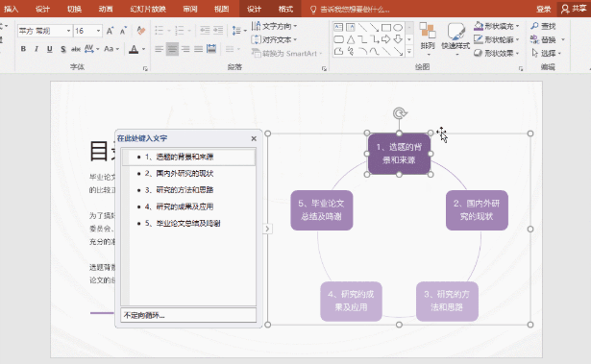
Task: Switch to the 切换 transitions tab
Action: [74, 9]
